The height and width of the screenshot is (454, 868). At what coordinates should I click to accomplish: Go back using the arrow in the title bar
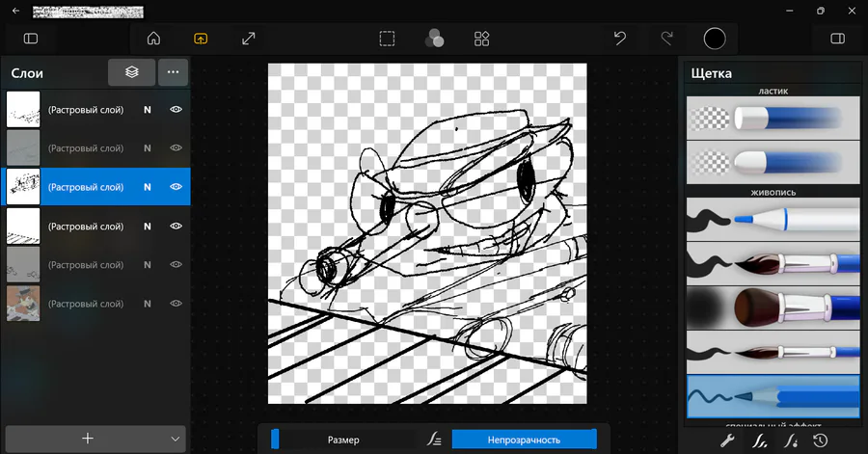click(x=15, y=11)
